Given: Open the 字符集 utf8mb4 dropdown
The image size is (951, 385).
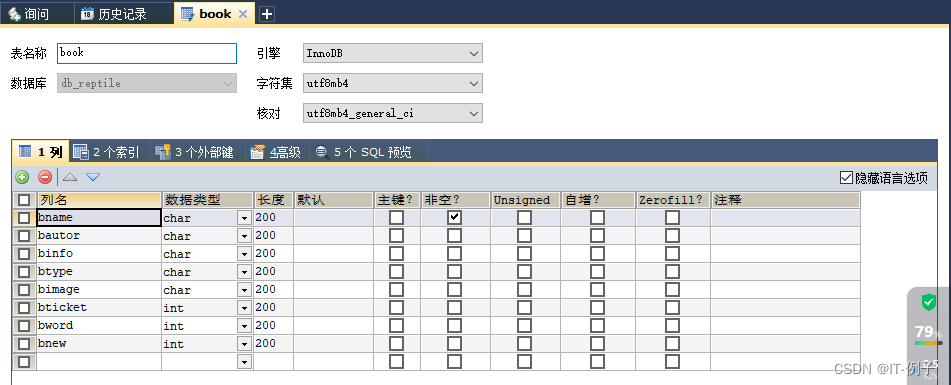Looking at the screenshot, I should 393,83.
